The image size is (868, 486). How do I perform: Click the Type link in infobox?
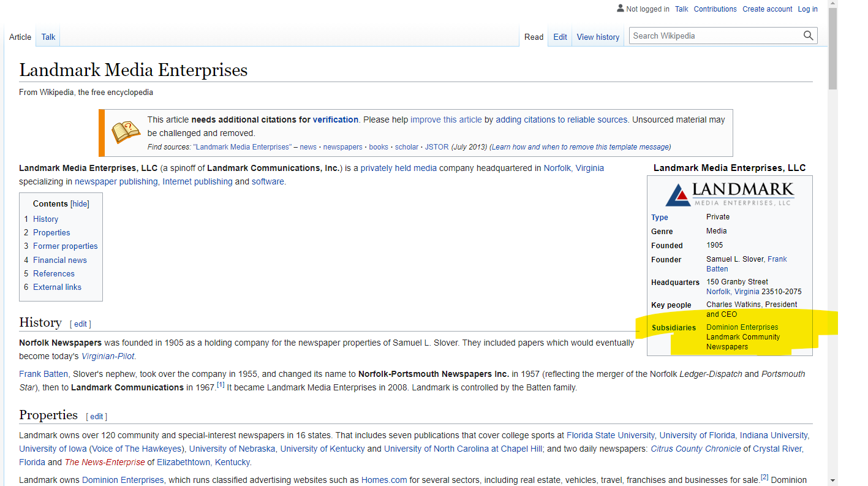660,218
